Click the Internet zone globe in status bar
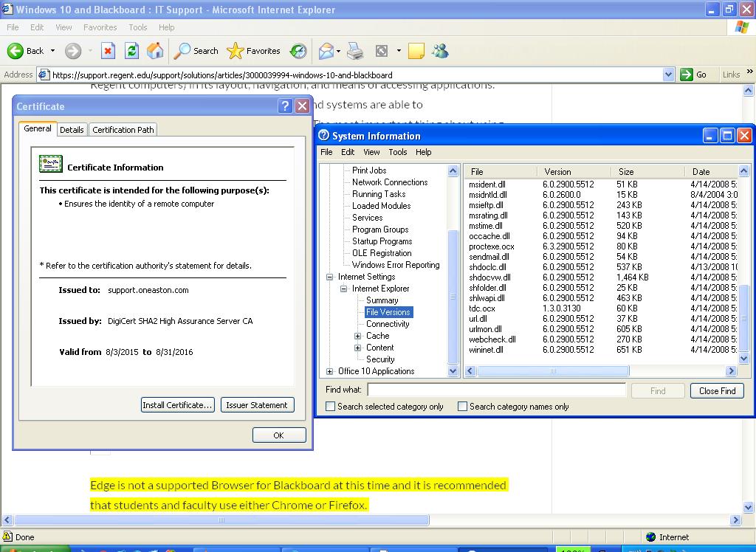The image size is (756, 552). 651,537
